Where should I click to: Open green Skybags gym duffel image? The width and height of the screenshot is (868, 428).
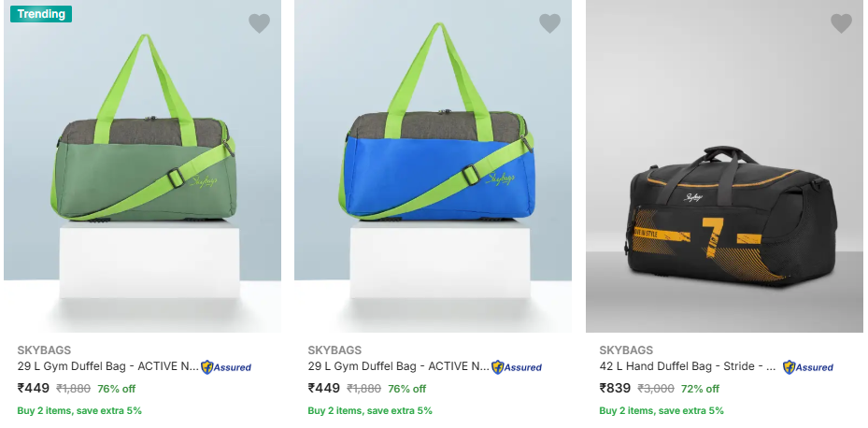[x=142, y=166]
